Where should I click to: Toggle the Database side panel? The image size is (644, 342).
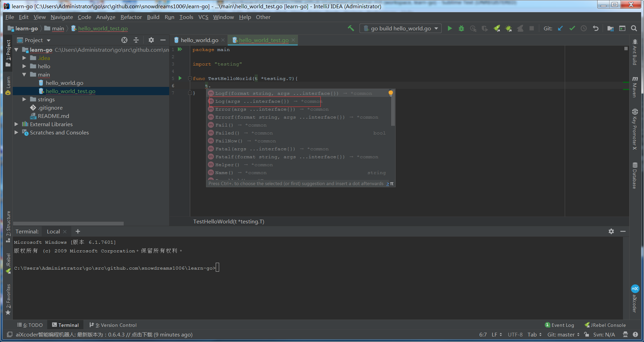click(x=635, y=175)
